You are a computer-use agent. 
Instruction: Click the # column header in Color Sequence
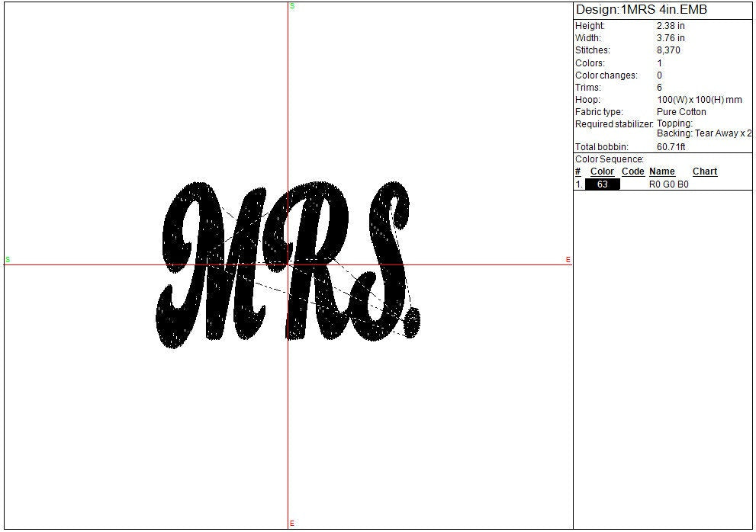point(577,171)
